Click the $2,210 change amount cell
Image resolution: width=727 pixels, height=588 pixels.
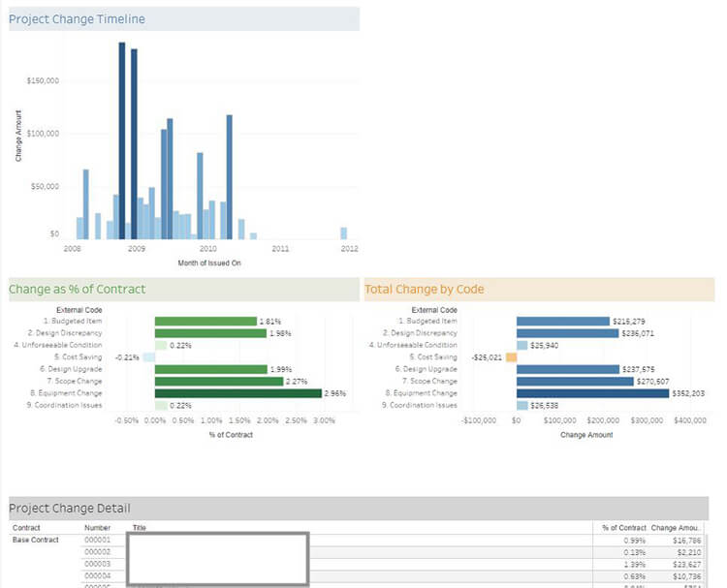(x=689, y=552)
